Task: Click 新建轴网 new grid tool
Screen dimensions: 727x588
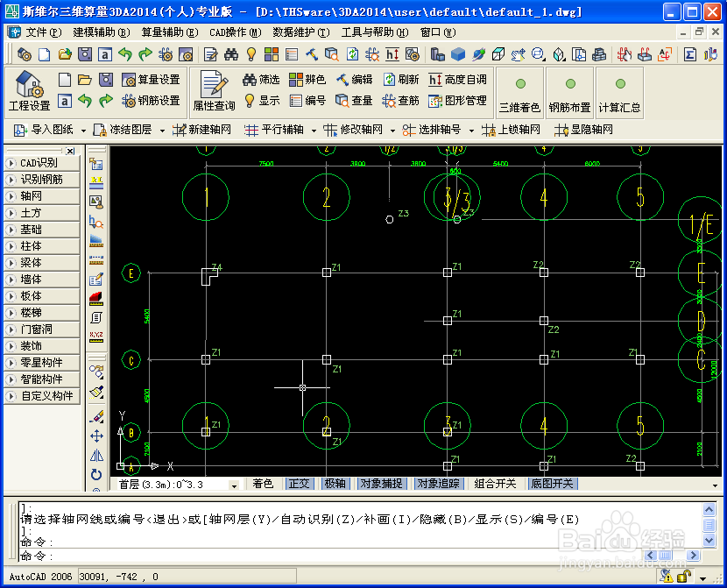Action: pyautogui.click(x=201, y=130)
